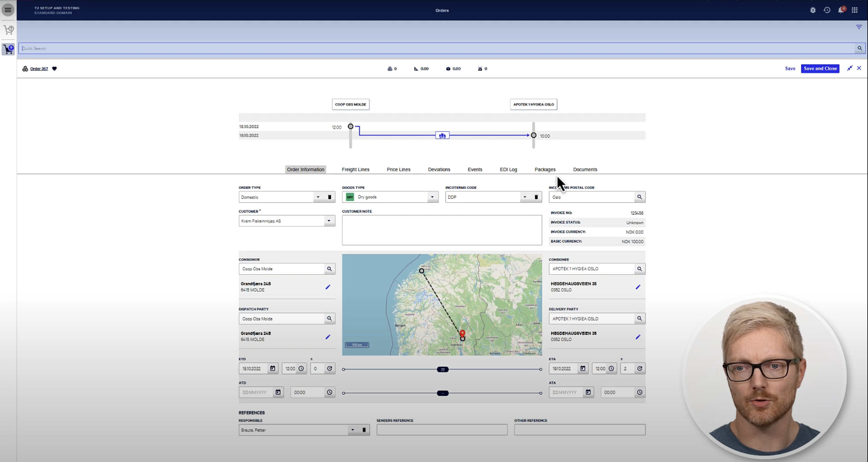Switch to the Freight Lines tab
Viewport: 868px width, 462px height.
point(355,169)
